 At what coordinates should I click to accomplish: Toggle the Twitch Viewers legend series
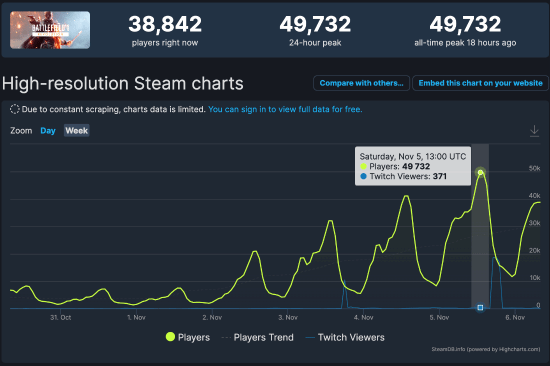point(345,337)
